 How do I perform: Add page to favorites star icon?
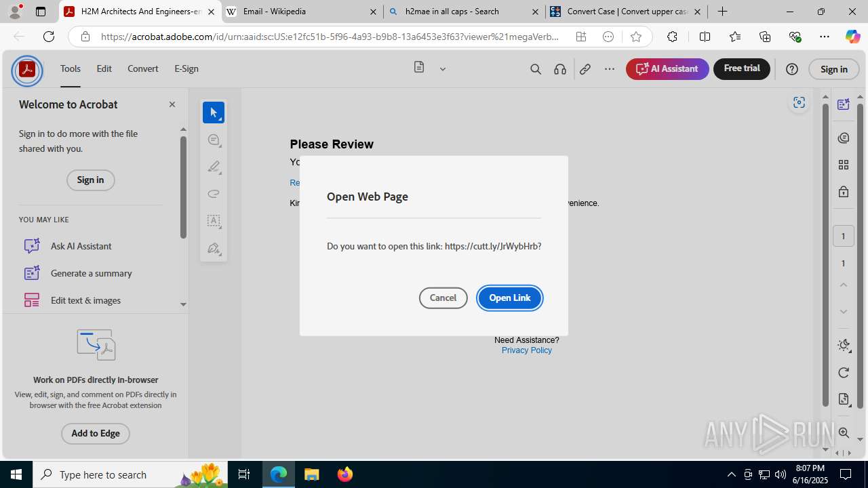click(x=635, y=37)
